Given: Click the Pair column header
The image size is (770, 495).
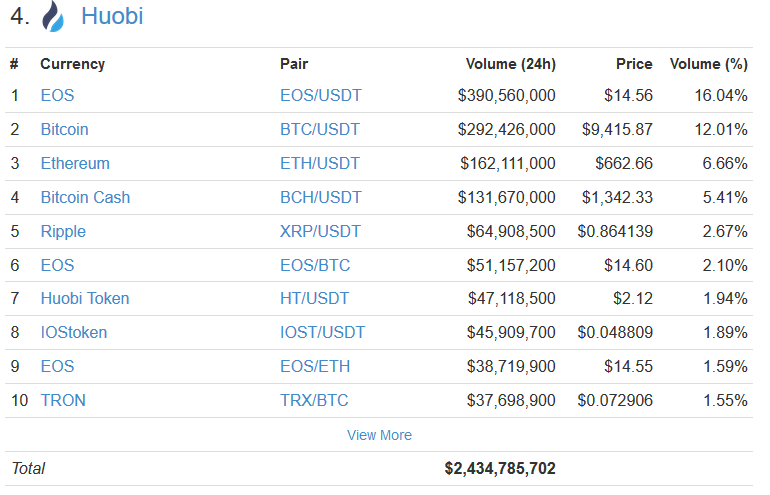Looking at the screenshot, I should [x=294, y=64].
